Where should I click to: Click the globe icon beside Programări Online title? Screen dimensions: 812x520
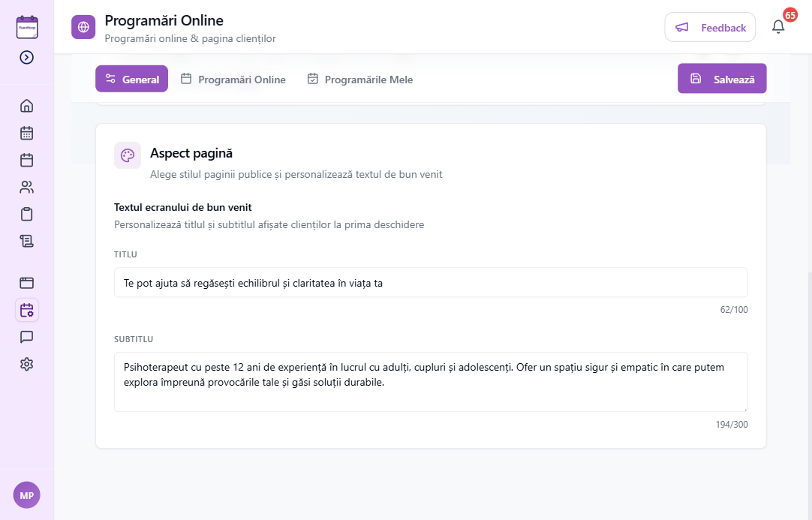(83, 28)
